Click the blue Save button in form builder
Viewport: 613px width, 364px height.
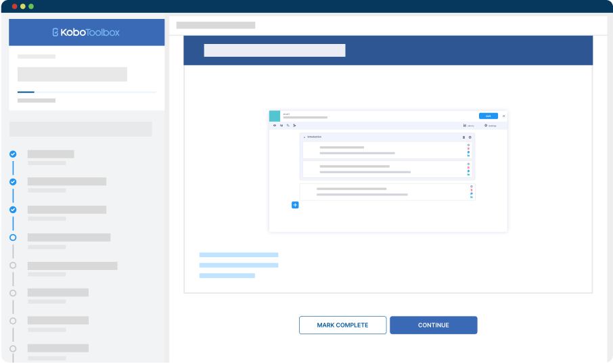pos(488,116)
